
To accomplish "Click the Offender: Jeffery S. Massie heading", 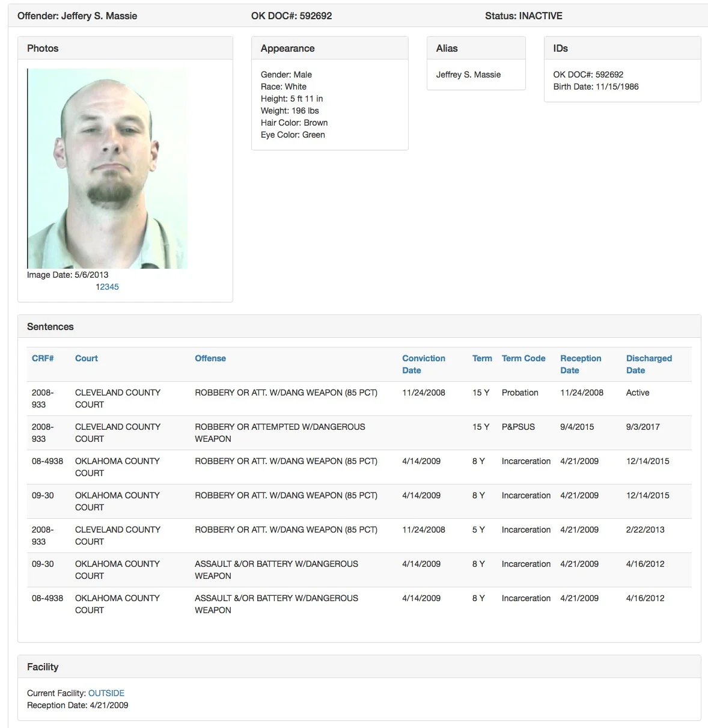I will [78, 16].
